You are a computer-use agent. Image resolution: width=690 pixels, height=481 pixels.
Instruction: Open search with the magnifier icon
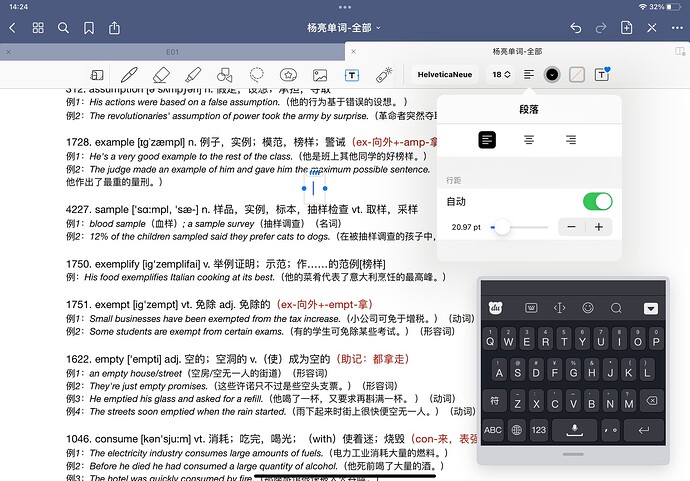(x=63, y=28)
